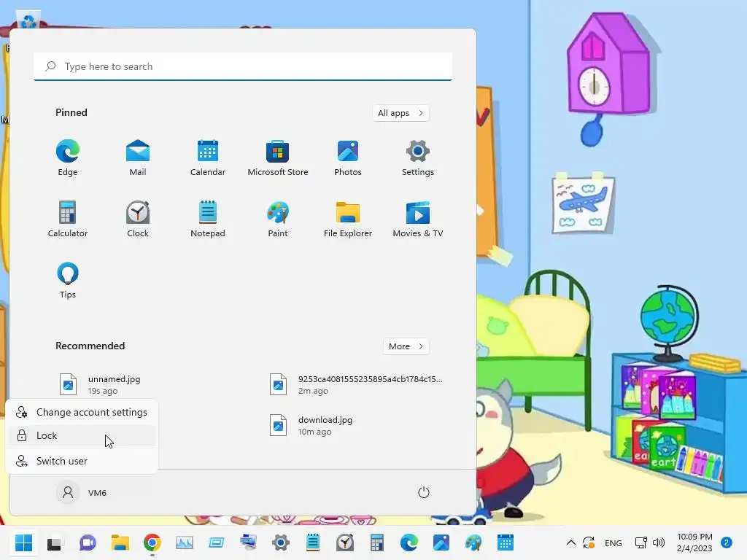Open Notepad from the taskbar
Image resolution: width=747 pixels, height=560 pixels.
coord(313,542)
